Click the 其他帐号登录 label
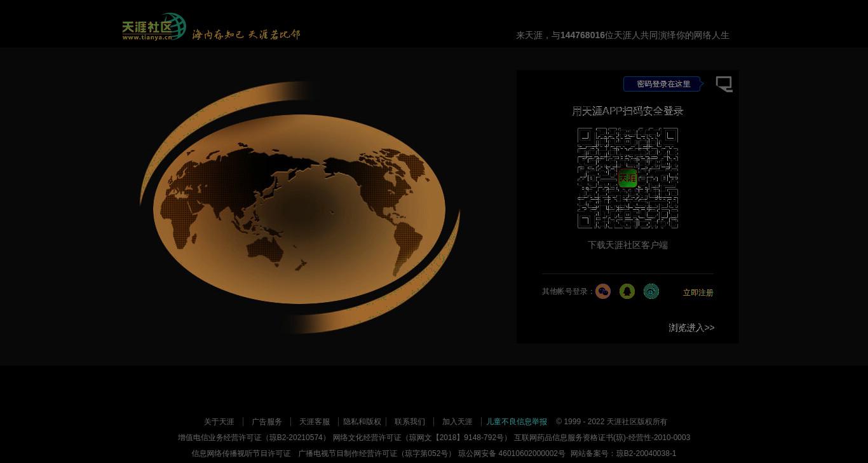The height and width of the screenshot is (463, 868). pyautogui.click(x=567, y=291)
